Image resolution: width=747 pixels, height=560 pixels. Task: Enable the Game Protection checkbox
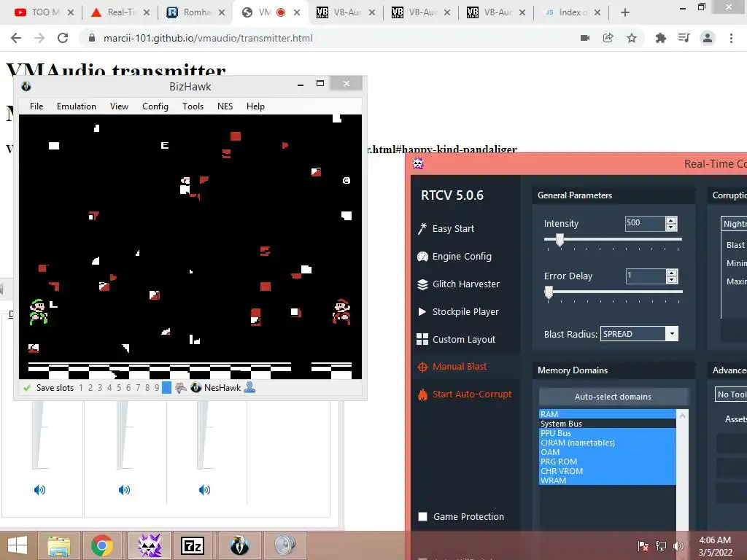[x=422, y=517]
